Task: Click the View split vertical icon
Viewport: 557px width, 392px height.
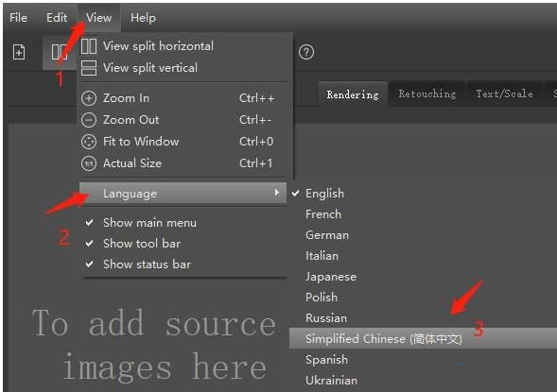Action: click(89, 68)
